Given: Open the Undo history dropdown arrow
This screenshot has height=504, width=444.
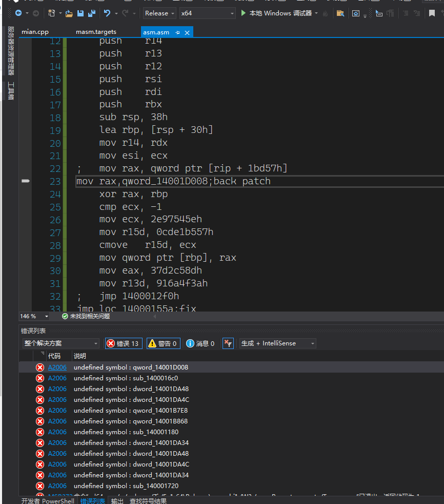Looking at the screenshot, I should pos(116,13).
